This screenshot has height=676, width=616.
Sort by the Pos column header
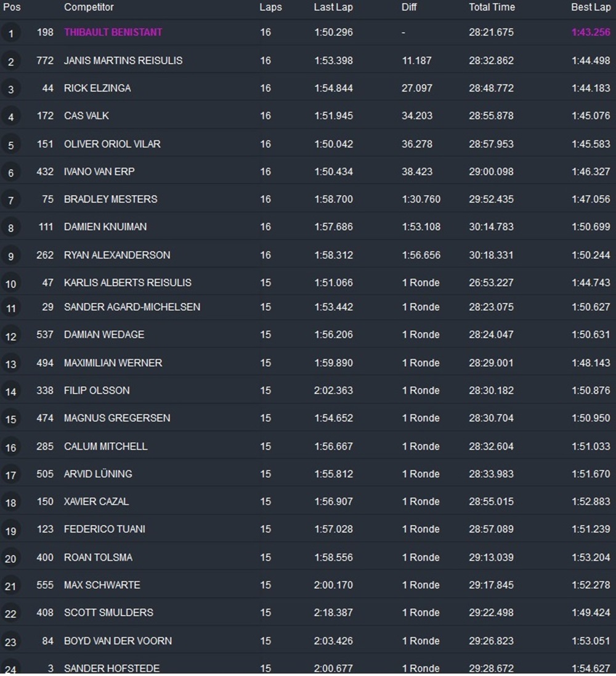pyautogui.click(x=12, y=7)
